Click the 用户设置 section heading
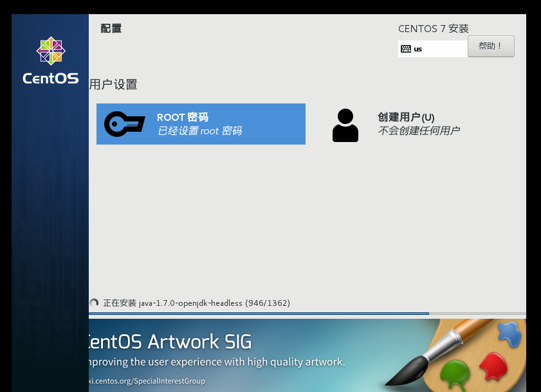This screenshot has width=541, height=392. click(x=113, y=84)
